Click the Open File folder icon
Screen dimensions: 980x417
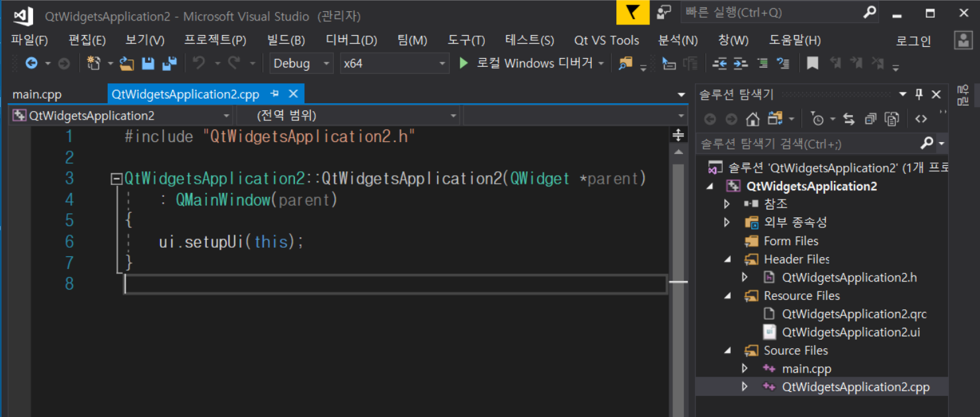127,63
